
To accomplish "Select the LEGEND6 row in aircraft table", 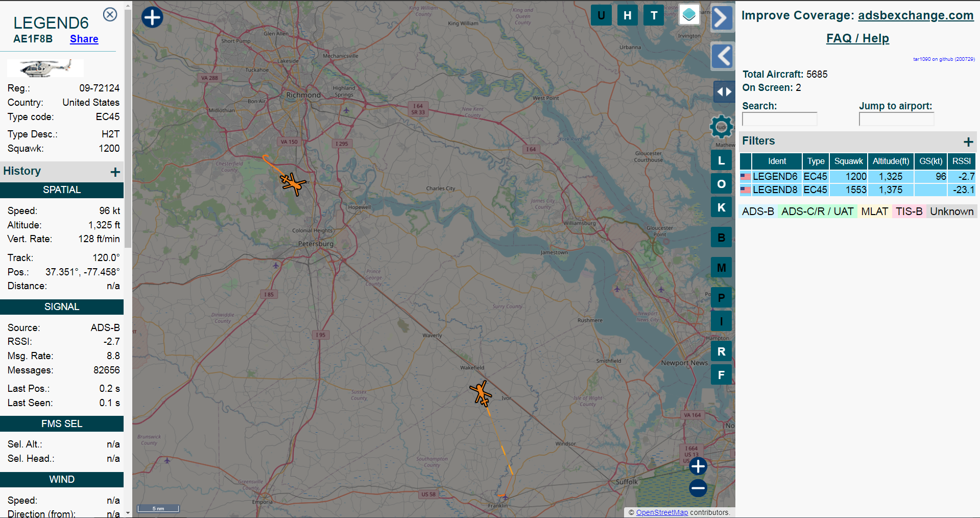I will [x=857, y=176].
